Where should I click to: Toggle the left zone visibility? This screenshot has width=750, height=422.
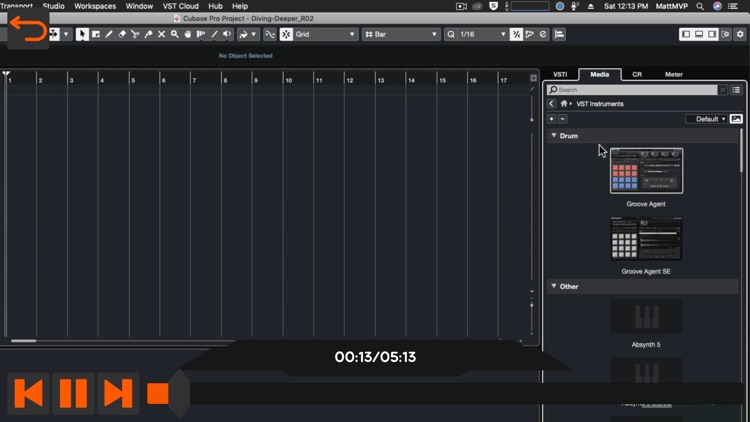(686, 34)
